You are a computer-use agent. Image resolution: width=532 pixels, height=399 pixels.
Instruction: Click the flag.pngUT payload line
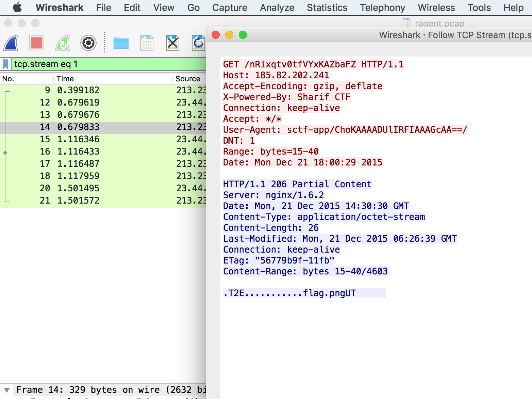304,293
